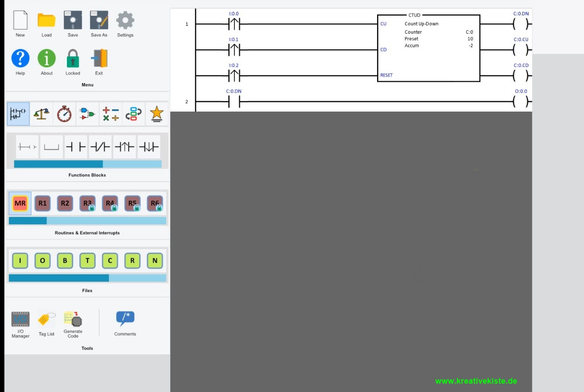Image resolution: width=584 pixels, height=392 pixels.
Task: Select the logic gates category icon
Action: pos(87,114)
